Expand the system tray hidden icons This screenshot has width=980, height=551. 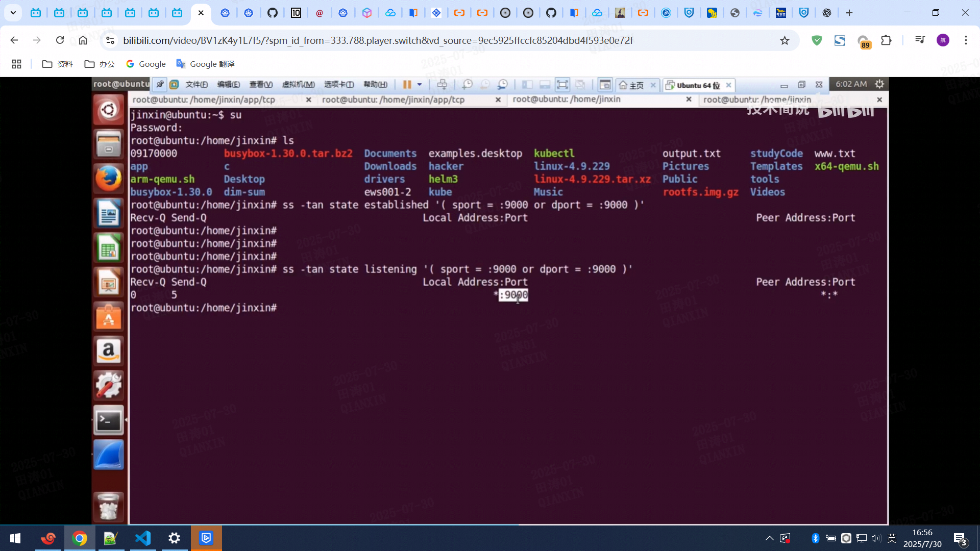tap(769, 538)
